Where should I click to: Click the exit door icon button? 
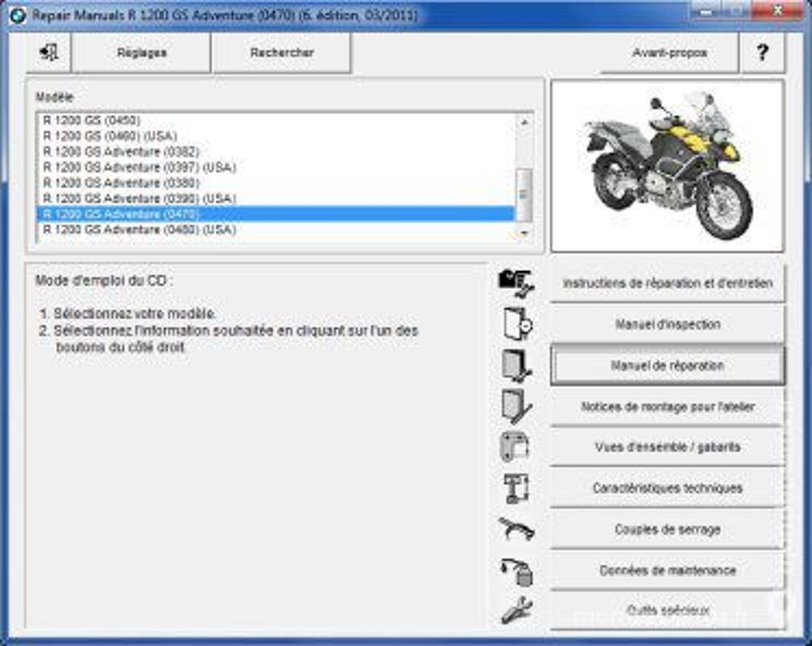pyautogui.click(x=50, y=53)
